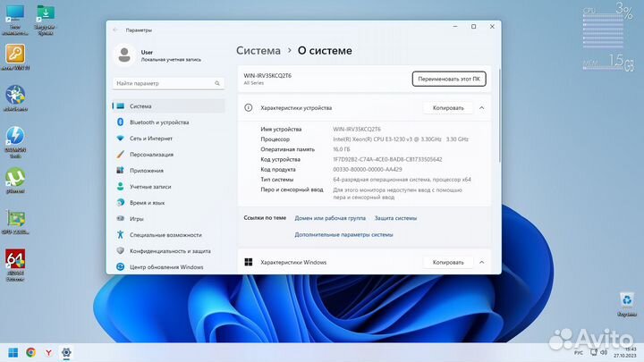Open the Корзина recycle bin icon

click(x=627, y=305)
